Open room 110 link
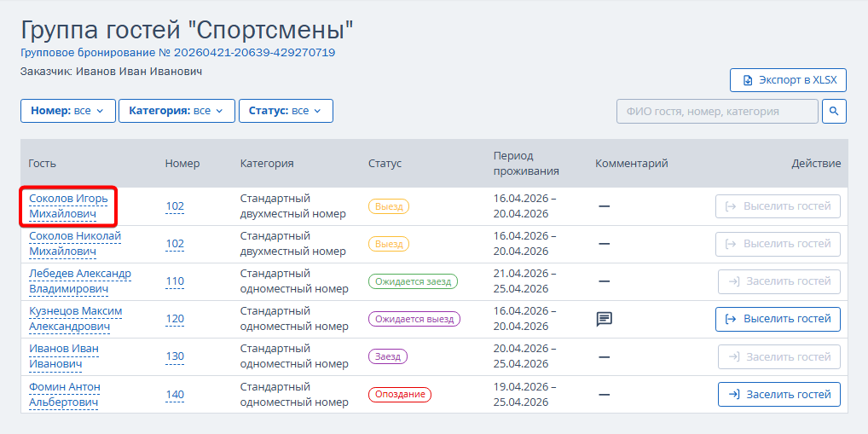This screenshot has height=434, width=868. (175, 281)
